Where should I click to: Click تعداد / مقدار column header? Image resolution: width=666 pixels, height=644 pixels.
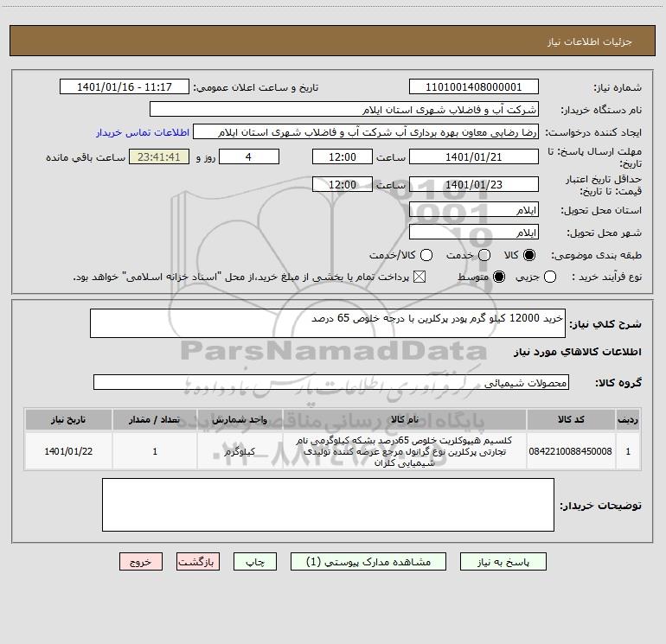tap(155, 420)
